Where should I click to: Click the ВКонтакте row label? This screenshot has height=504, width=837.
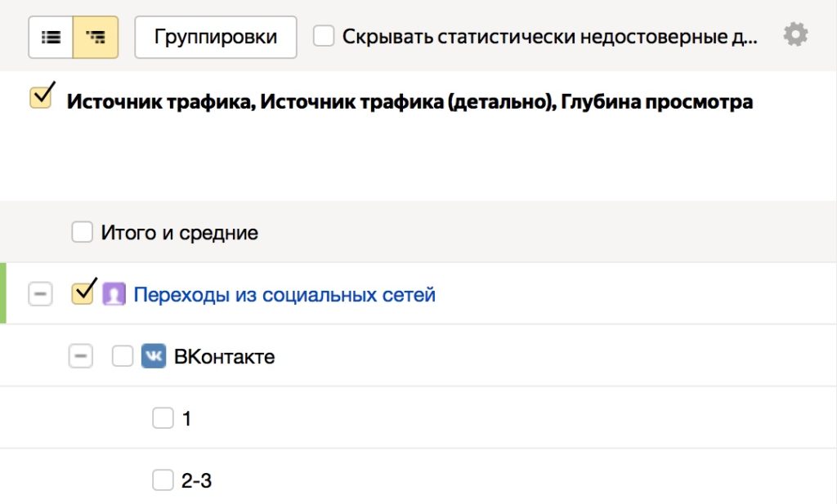224,357
